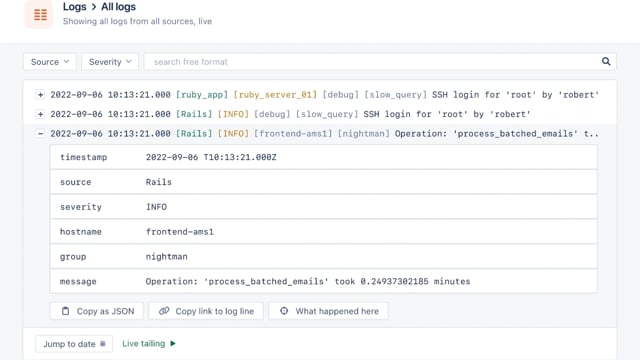Click the hostname field label
The height and width of the screenshot is (360, 640).
[x=81, y=232]
